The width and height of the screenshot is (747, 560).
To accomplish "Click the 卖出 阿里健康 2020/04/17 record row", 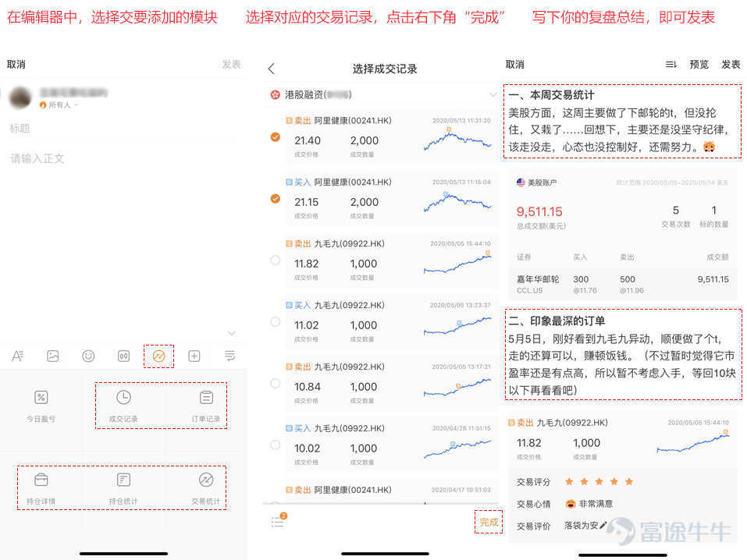I will (x=390, y=493).
